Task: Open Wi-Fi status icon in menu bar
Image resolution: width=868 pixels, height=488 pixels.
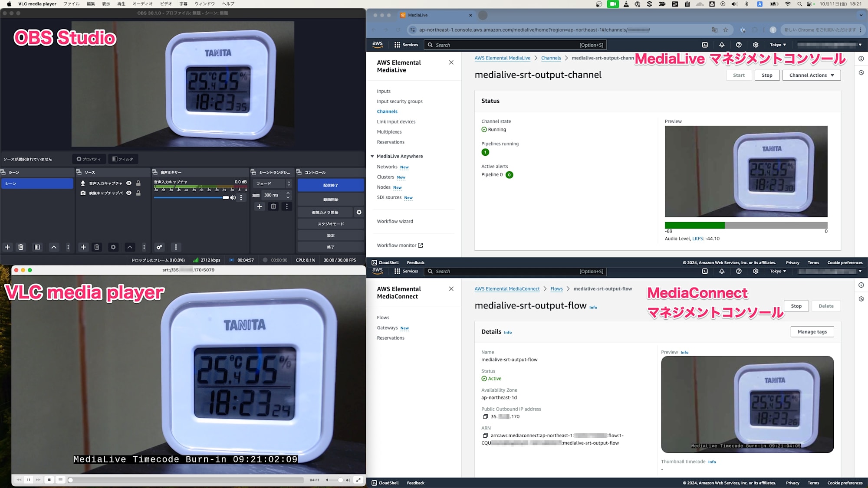Action: (x=788, y=4)
